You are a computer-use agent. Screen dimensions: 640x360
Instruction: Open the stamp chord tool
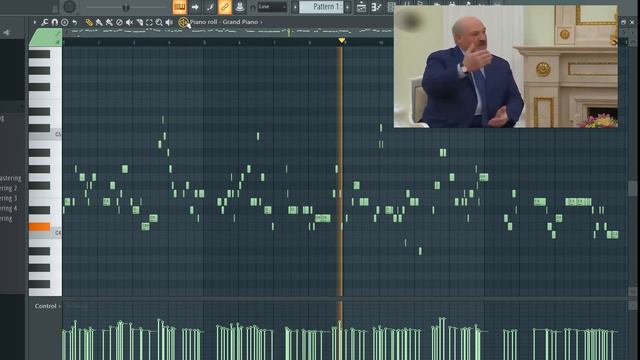64,22
